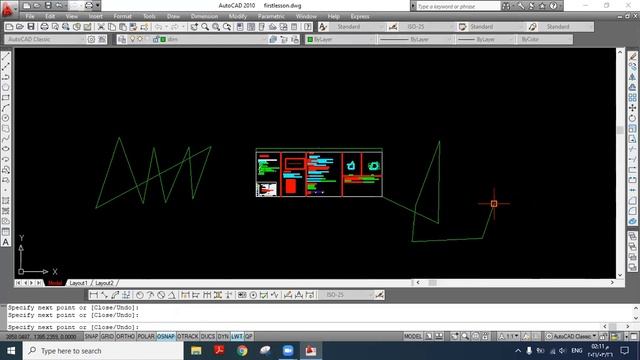Image resolution: width=640 pixels, height=360 pixels.
Task: Open the annotation scale 1:1 button
Action: (x=509, y=336)
